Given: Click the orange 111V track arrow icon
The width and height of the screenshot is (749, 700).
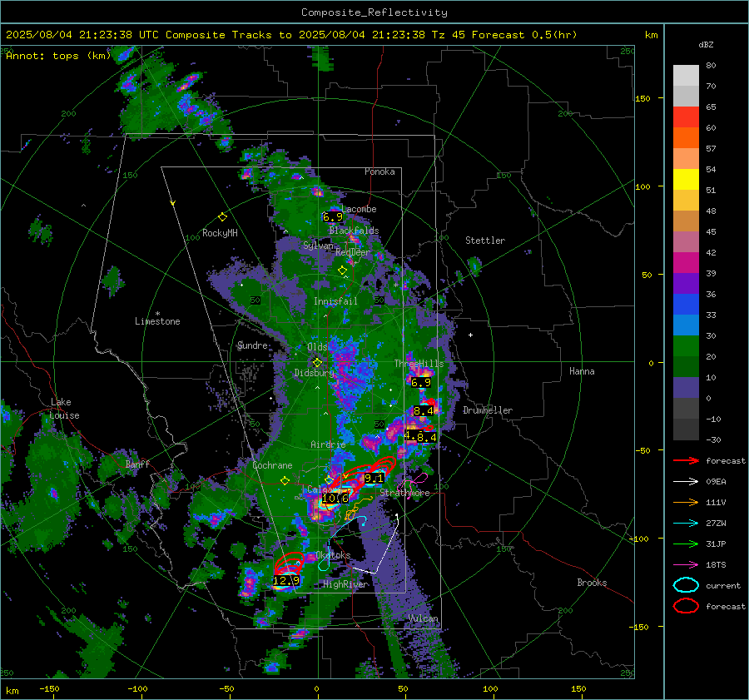Looking at the screenshot, I should [686, 502].
